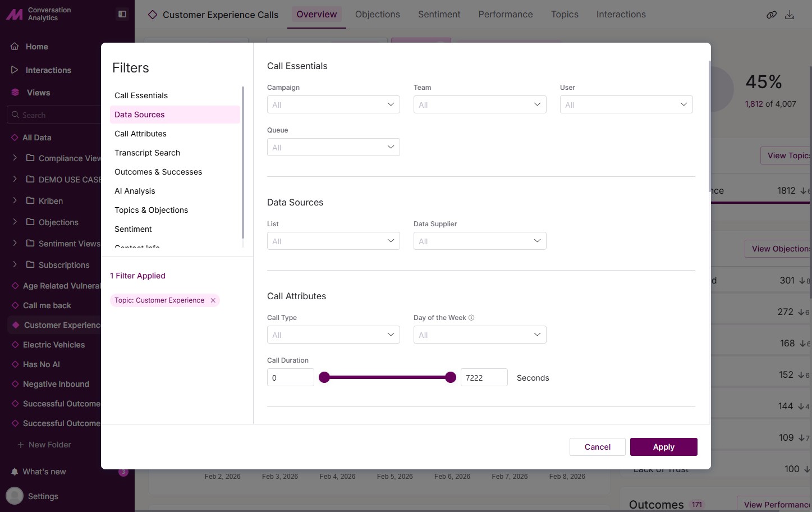Click the All Data diamond icon
This screenshot has width=812, height=512.
(x=15, y=138)
